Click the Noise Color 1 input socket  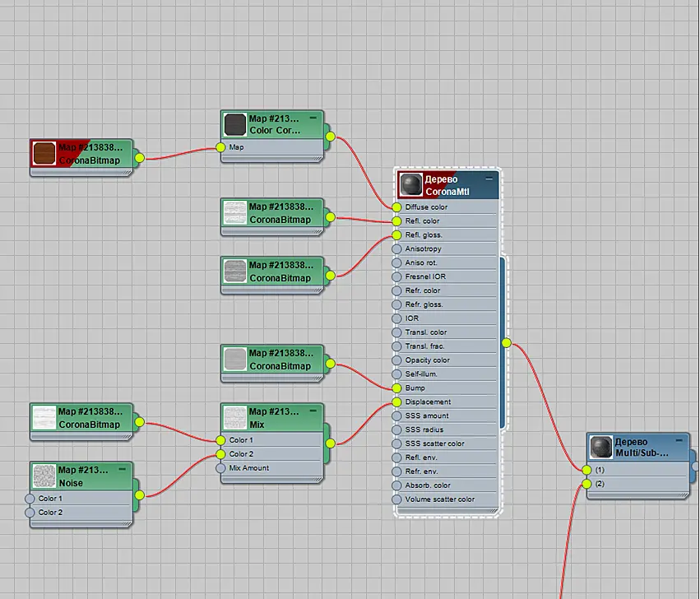click(x=30, y=499)
